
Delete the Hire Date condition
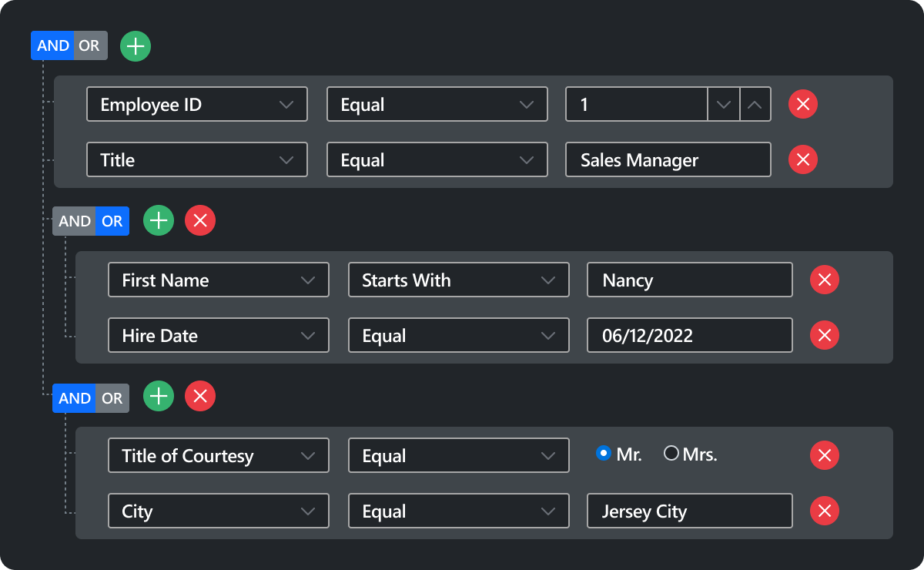[x=824, y=335]
